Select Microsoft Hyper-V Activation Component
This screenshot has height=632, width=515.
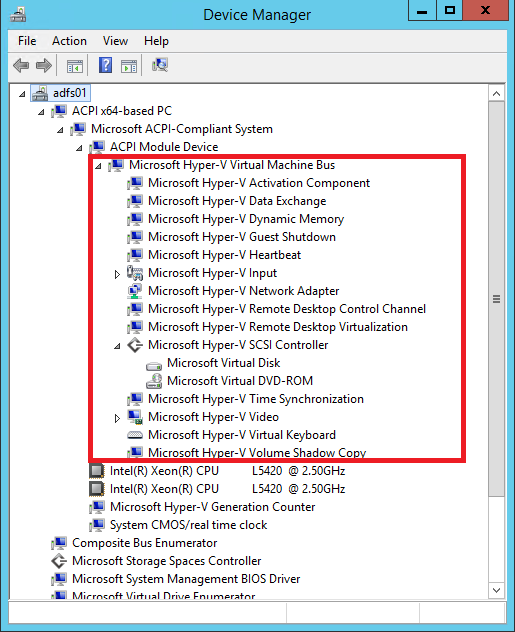tap(259, 183)
